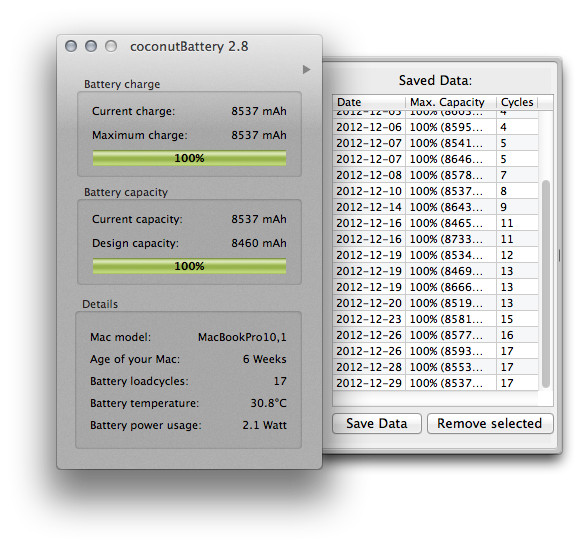This screenshot has width=578, height=548.
Task: Select the row with 100% (8541...
Action: point(435,143)
